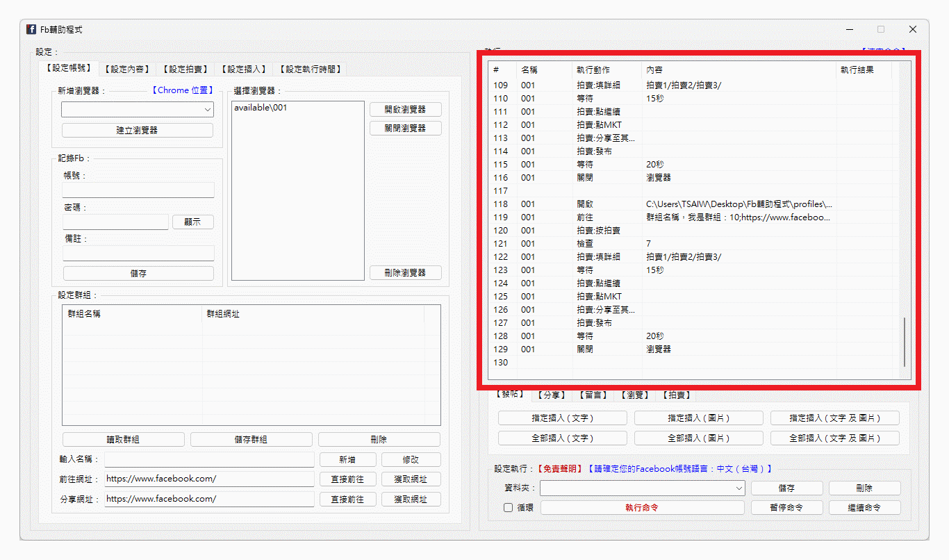Viewport: 949px width, 560px height.
Task: Click the 新增 button
Action: (348, 460)
